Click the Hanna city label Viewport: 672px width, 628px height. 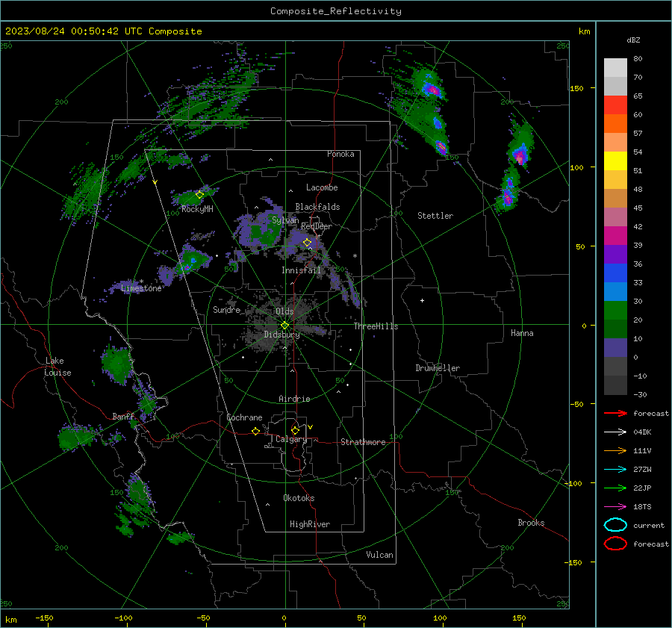click(522, 333)
